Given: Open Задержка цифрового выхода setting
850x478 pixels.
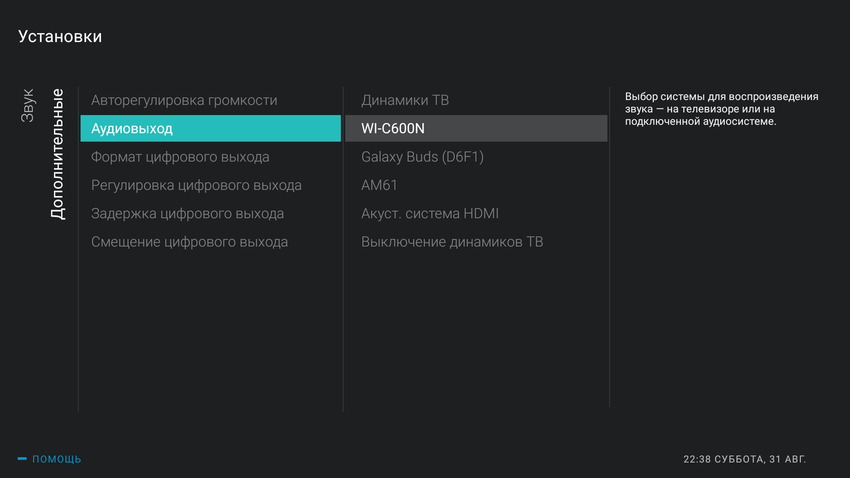Looking at the screenshot, I should [187, 213].
